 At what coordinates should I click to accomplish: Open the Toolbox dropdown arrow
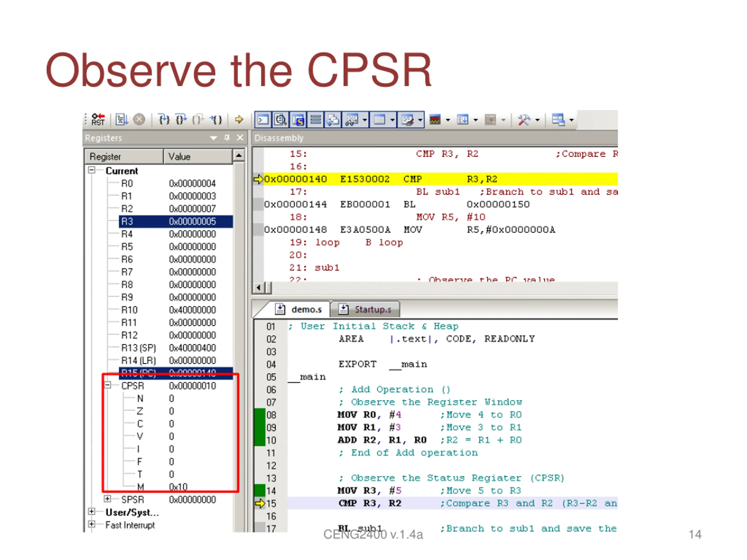(x=537, y=120)
